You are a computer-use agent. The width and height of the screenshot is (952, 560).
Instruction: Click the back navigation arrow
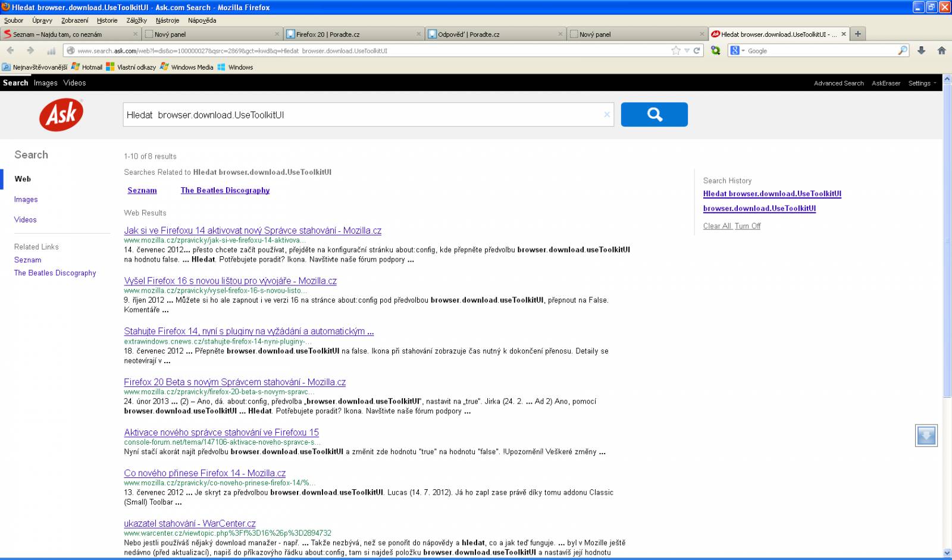(x=10, y=51)
